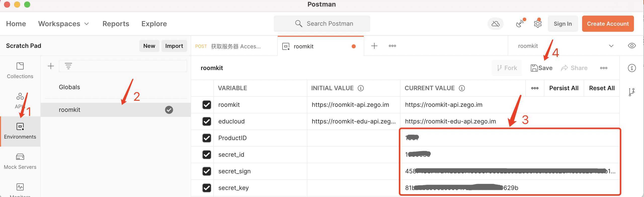Open the roomkit environment more actions ellipsis

[603, 68]
